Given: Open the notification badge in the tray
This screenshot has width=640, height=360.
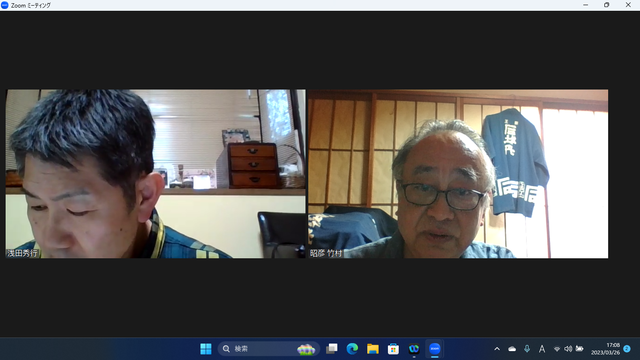Looking at the screenshot, I should pyautogui.click(x=627, y=349).
